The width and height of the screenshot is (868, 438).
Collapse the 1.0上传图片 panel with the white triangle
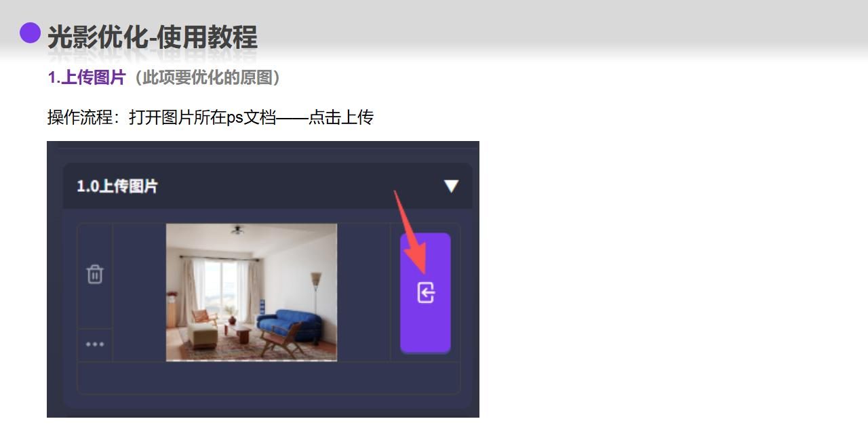[451, 186]
